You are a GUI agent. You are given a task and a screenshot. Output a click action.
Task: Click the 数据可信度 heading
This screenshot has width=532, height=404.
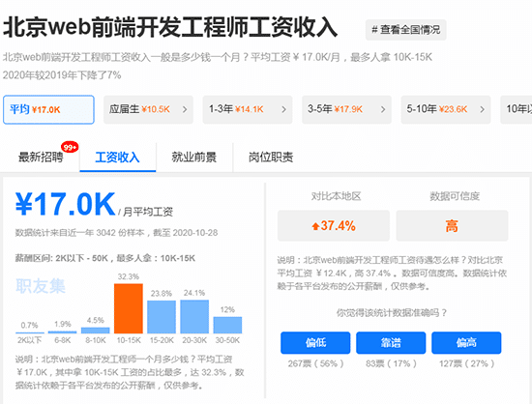point(455,196)
